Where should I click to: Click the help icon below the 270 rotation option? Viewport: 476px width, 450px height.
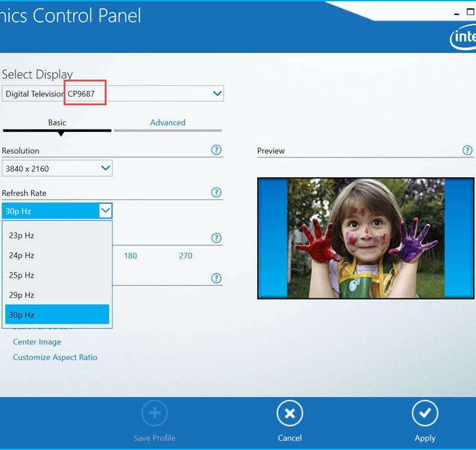point(216,278)
